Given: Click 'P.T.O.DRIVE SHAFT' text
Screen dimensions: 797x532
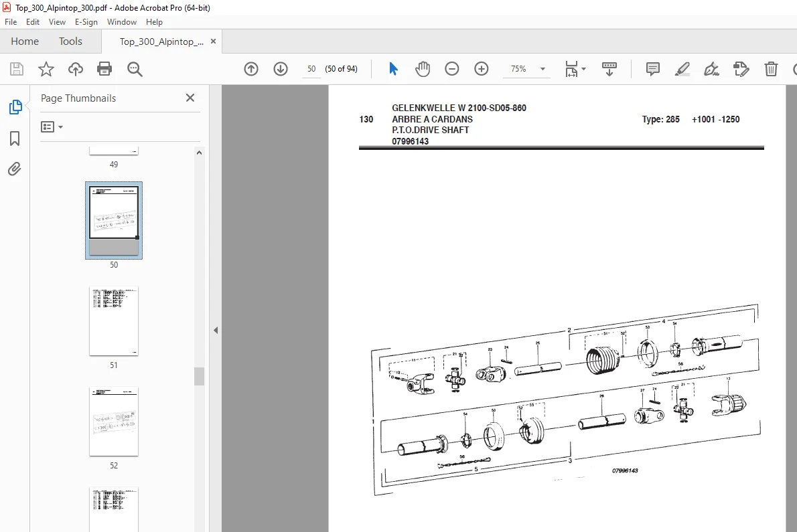Looking at the screenshot, I should tap(430, 130).
